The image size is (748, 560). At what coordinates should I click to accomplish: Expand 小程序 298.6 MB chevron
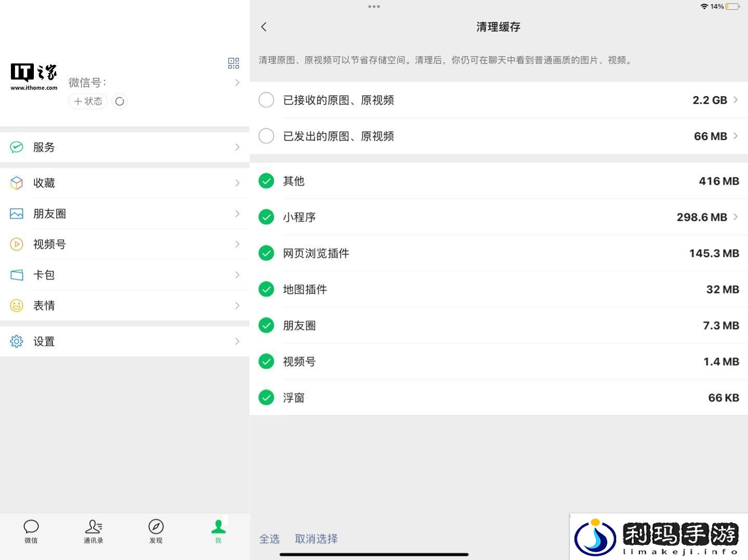click(736, 217)
